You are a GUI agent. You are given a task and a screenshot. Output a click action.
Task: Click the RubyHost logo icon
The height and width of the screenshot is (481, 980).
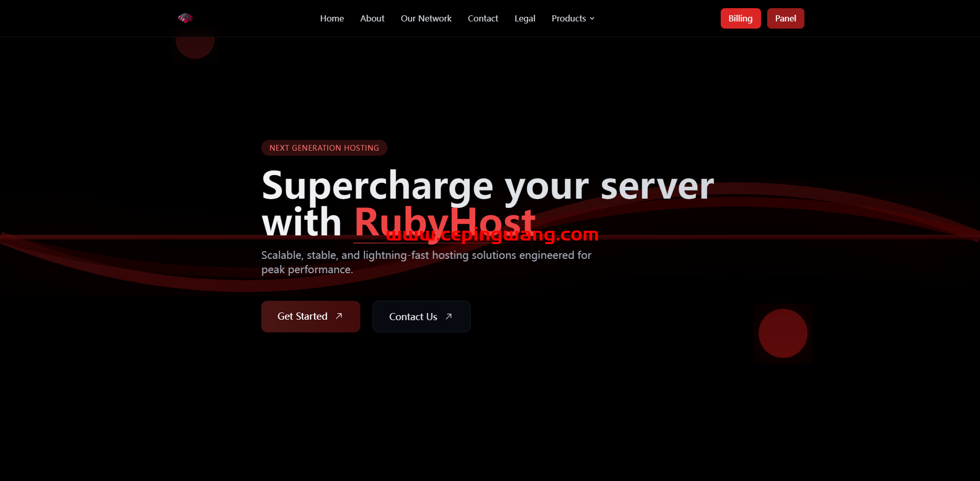point(185,18)
